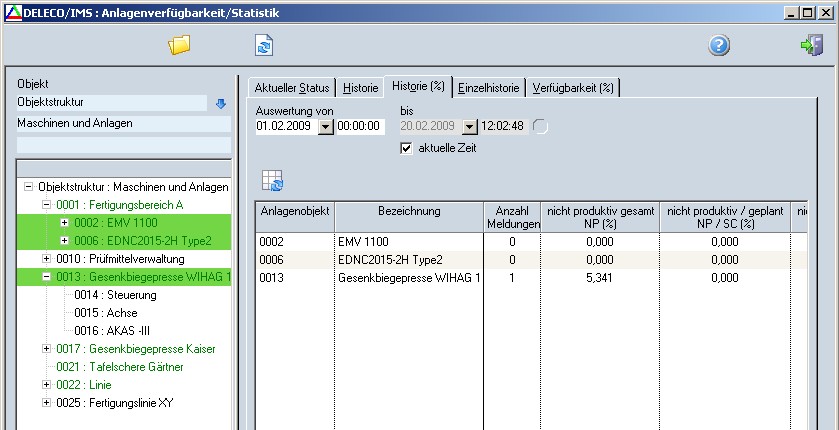The image size is (839, 430).
Task: Expand the 0017 Gesenkbiegepresse Kaiser node
Action: click(x=46, y=349)
